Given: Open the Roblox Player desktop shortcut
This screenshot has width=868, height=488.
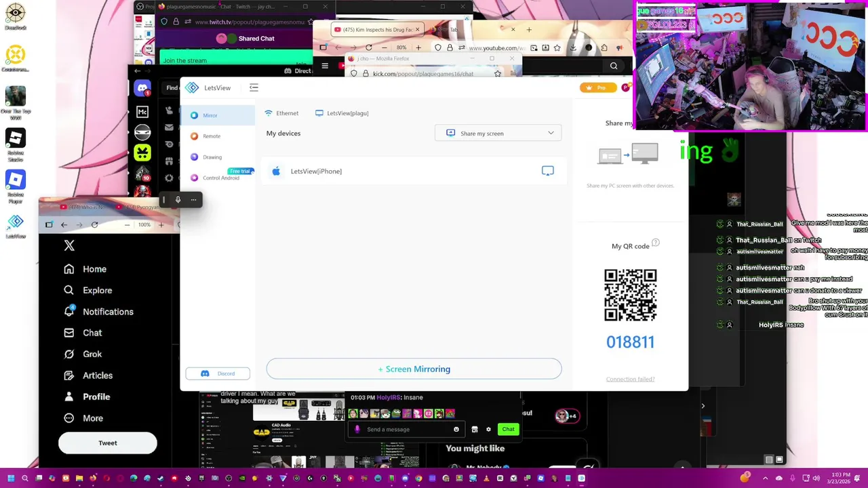Looking at the screenshot, I should pos(16,186).
